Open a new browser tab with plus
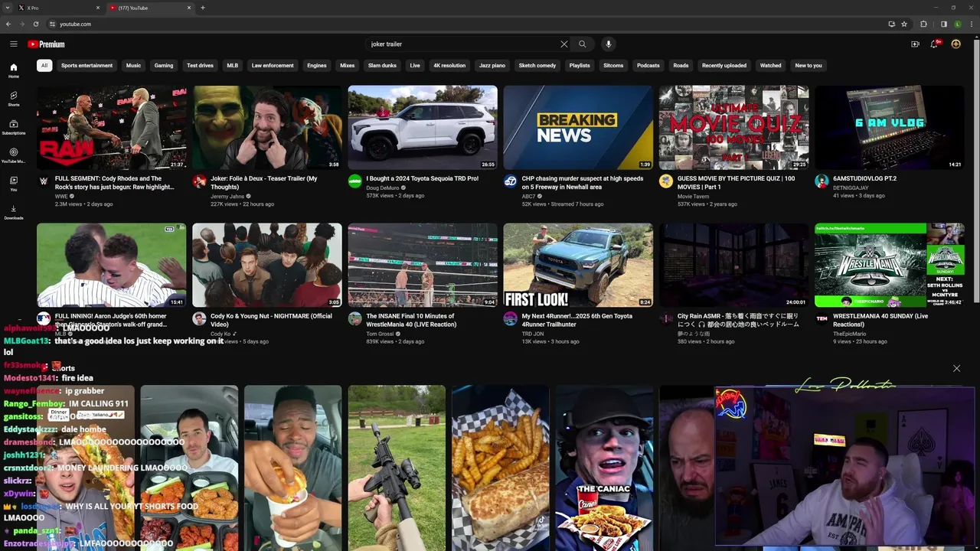980x551 pixels. click(x=203, y=8)
